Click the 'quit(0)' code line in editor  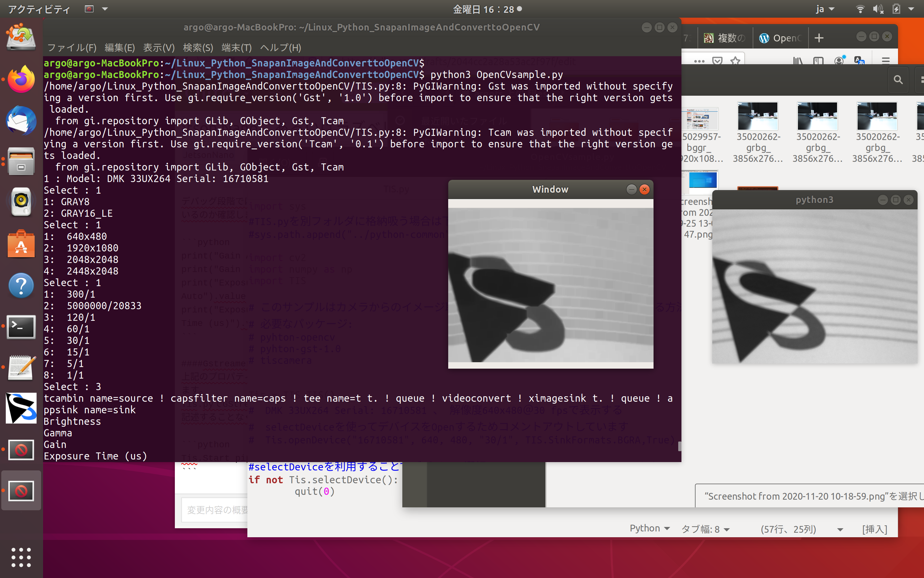pos(315,491)
